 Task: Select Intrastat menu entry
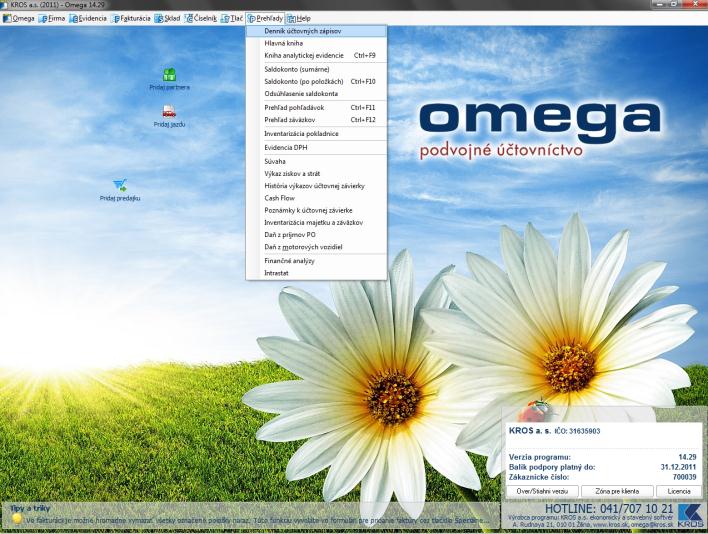(x=316, y=273)
